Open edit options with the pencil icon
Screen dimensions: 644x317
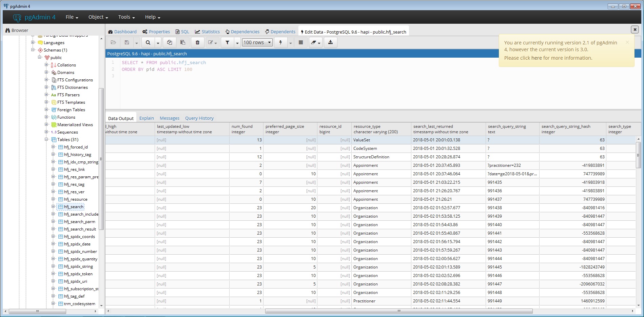pos(211,42)
